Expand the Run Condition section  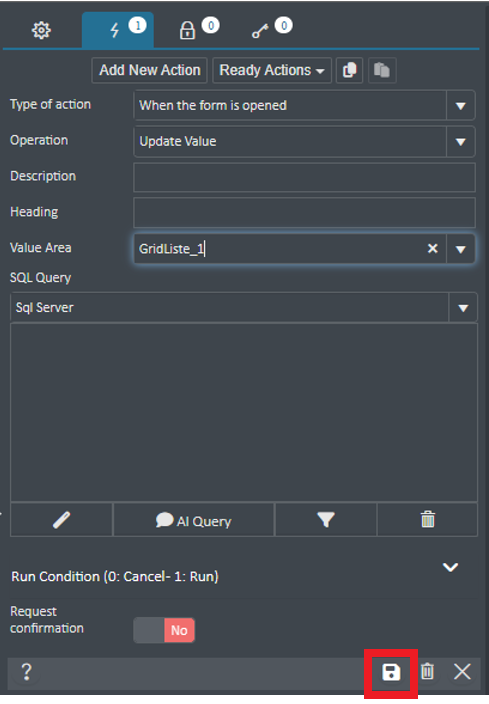point(450,567)
